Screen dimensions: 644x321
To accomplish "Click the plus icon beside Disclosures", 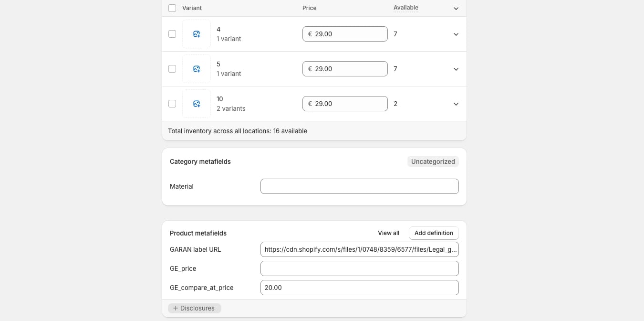I will [175, 308].
